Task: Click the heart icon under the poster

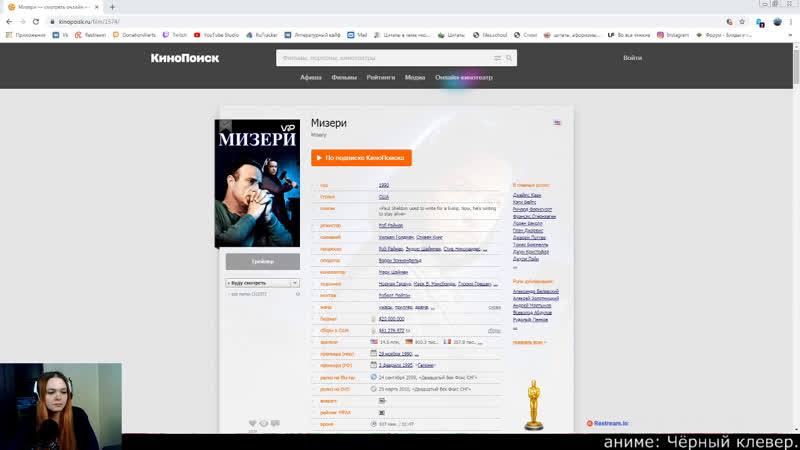Action: point(252,423)
